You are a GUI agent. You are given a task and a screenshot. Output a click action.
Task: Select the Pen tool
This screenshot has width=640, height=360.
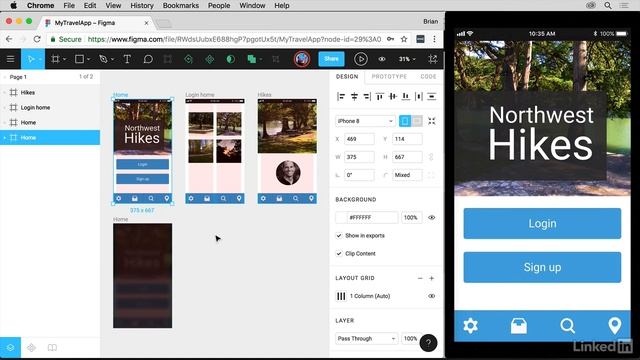[x=103, y=59]
